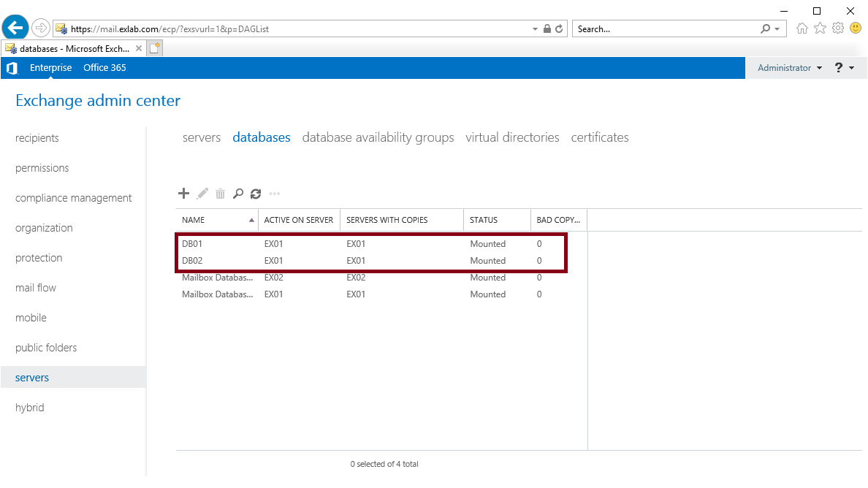Image resolution: width=868 pixels, height=488 pixels.
Task: Select the Mailbox Database row on EX02
Action: click(x=381, y=277)
